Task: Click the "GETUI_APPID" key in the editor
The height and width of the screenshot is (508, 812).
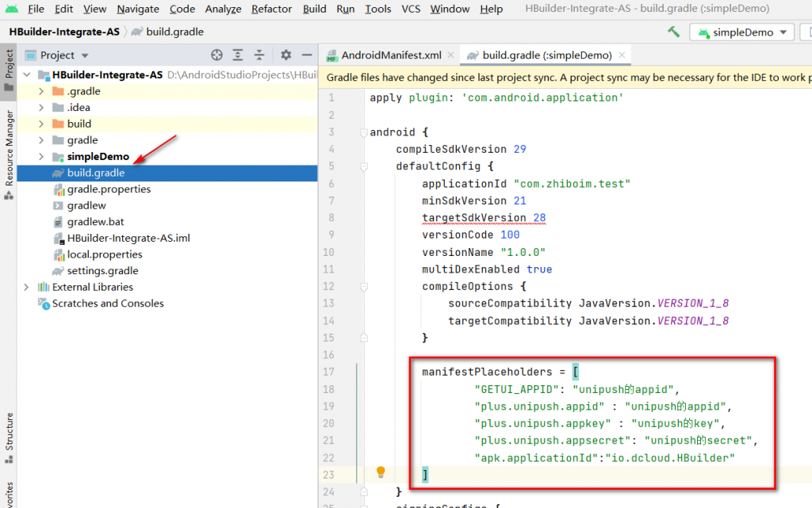Action: coord(517,389)
